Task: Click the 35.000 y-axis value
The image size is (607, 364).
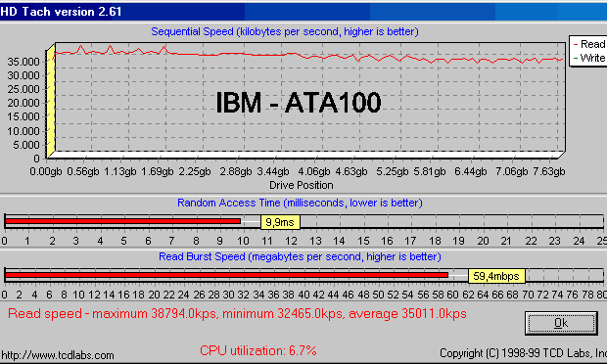Action: point(23,62)
